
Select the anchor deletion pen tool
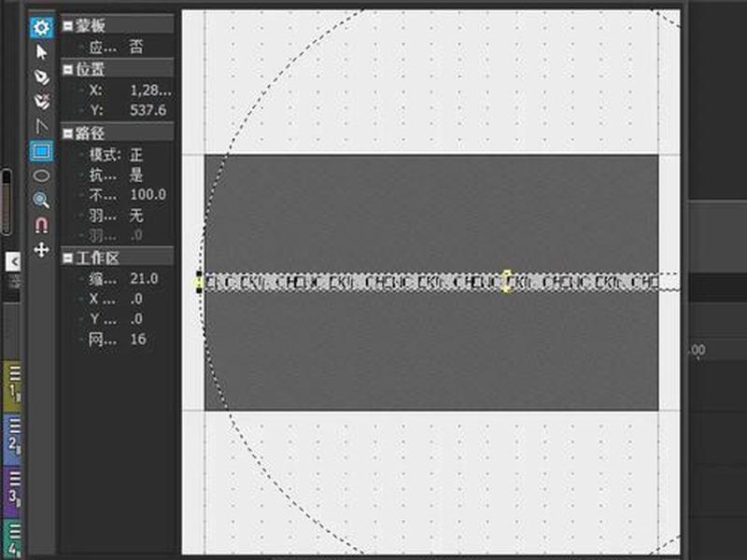click(x=41, y=102)
